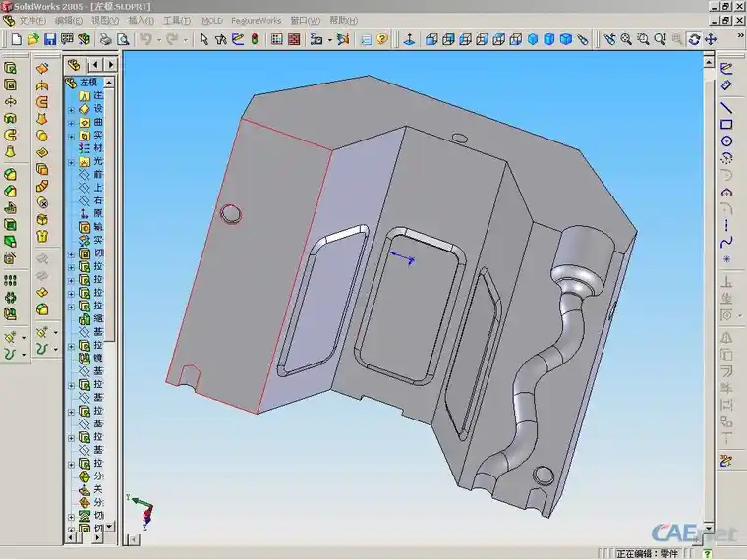Select the Circle sketch tool

point(726,141)
